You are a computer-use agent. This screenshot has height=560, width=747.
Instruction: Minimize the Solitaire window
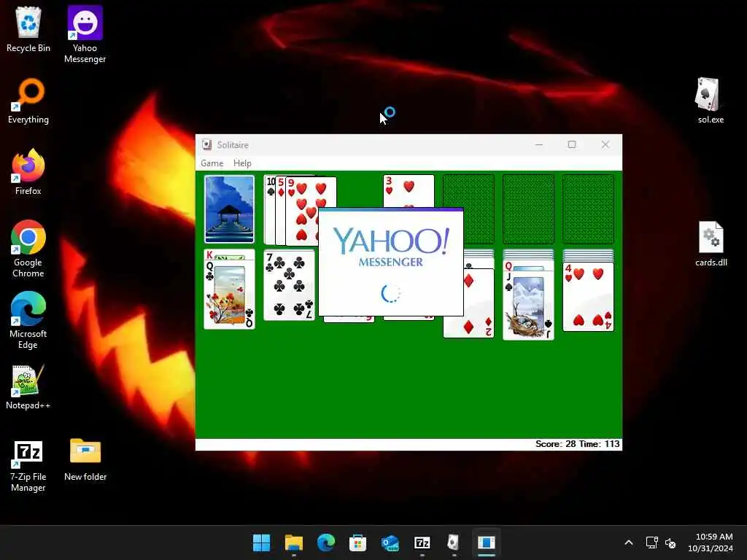click(539, 145)
